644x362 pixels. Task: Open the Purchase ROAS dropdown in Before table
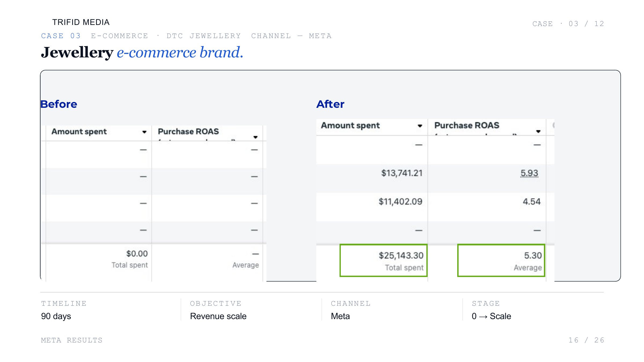tap(255, 137)
